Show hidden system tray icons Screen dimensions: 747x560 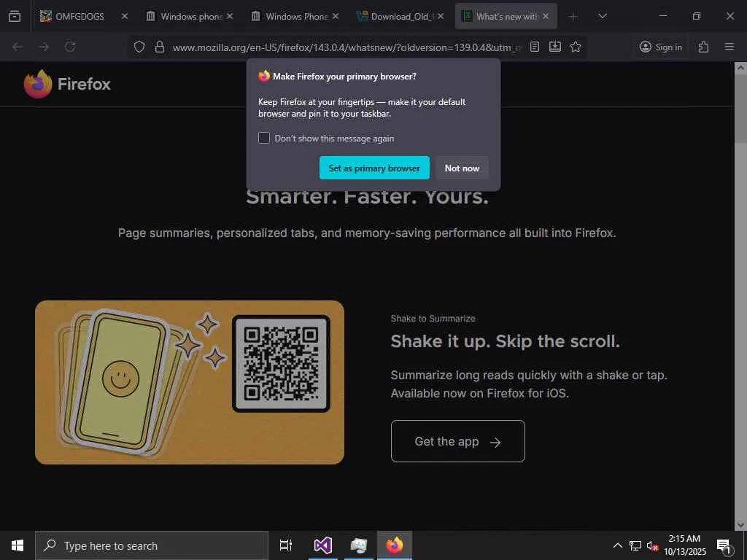[x=617, y=545]
